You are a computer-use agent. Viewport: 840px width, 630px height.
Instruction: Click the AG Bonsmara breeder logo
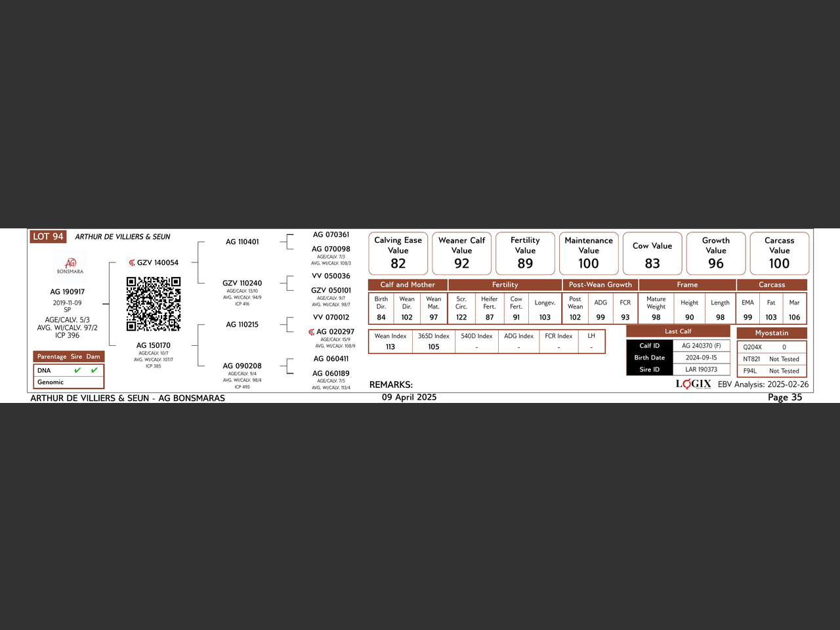(70, 265)
